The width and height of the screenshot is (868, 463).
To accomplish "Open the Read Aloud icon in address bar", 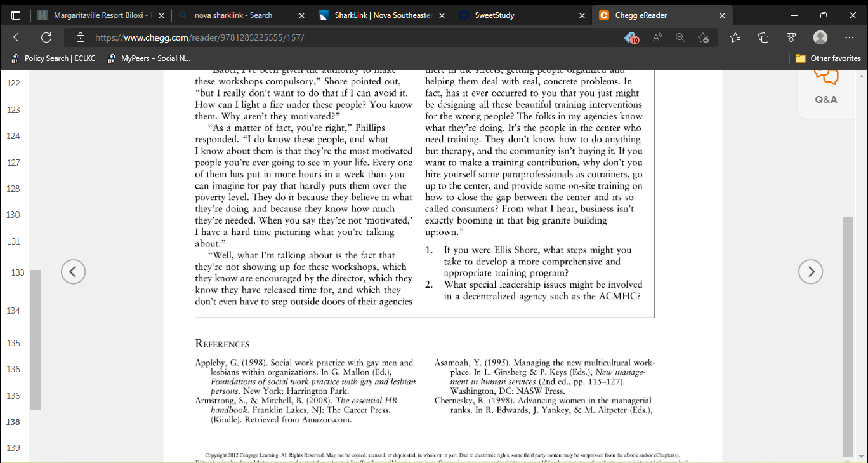I will click(657, 37).
